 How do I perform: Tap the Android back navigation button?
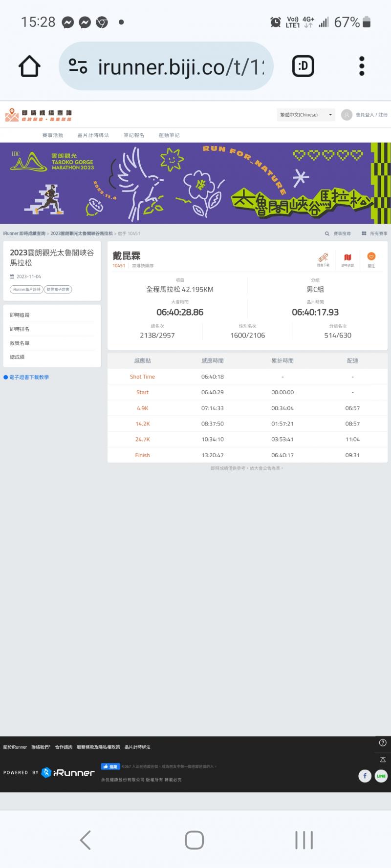pyautogui.click(x=86, y=840)
